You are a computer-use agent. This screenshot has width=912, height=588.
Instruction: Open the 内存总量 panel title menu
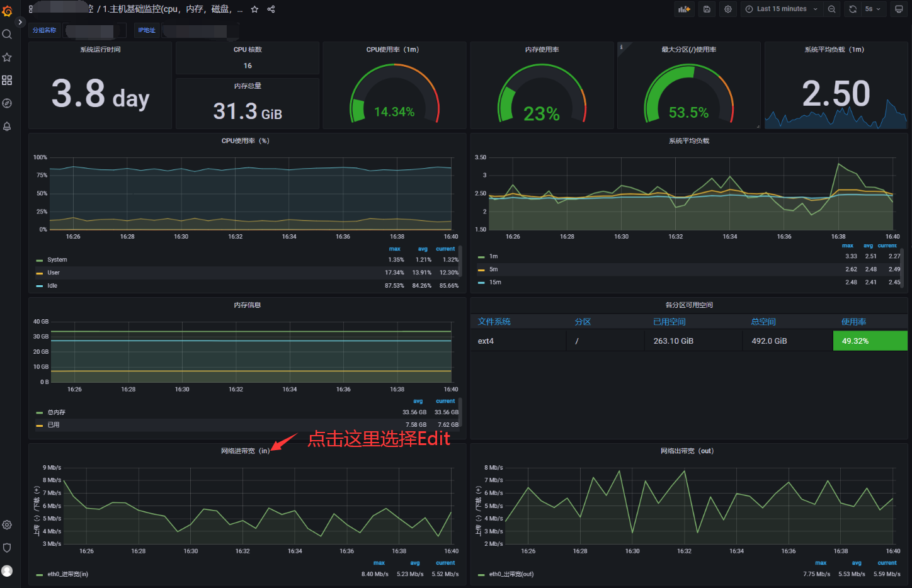248,86
